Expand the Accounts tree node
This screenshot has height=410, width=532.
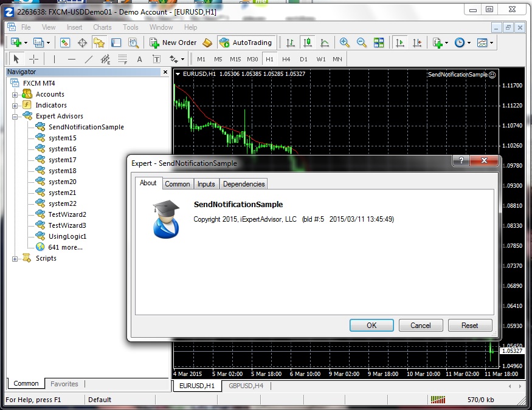(x=15, y=95)
